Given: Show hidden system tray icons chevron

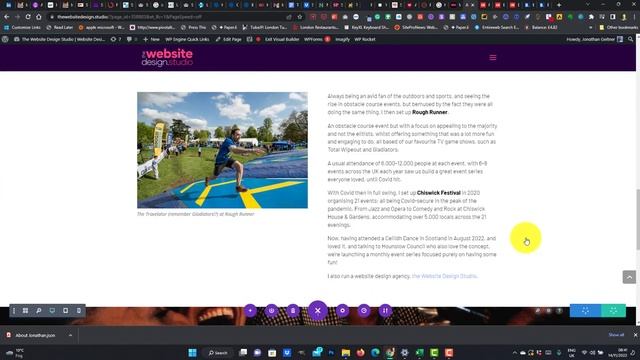Looking at the screenshot, I should (514, 353).
